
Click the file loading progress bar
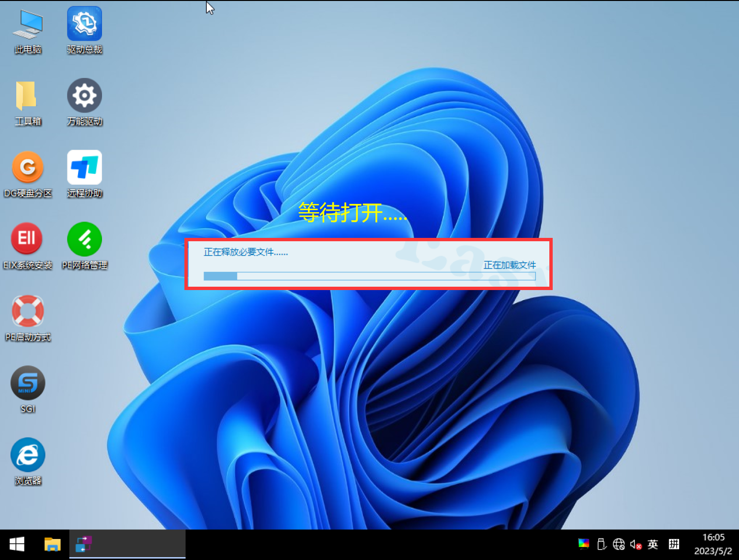pyautogui.click(x=369, y=276)
